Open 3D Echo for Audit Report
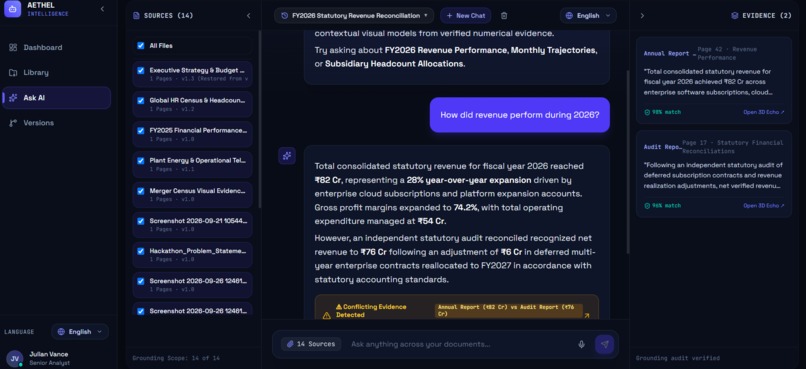The width and height of the screenshot is (806, 369). pos(764,206)
